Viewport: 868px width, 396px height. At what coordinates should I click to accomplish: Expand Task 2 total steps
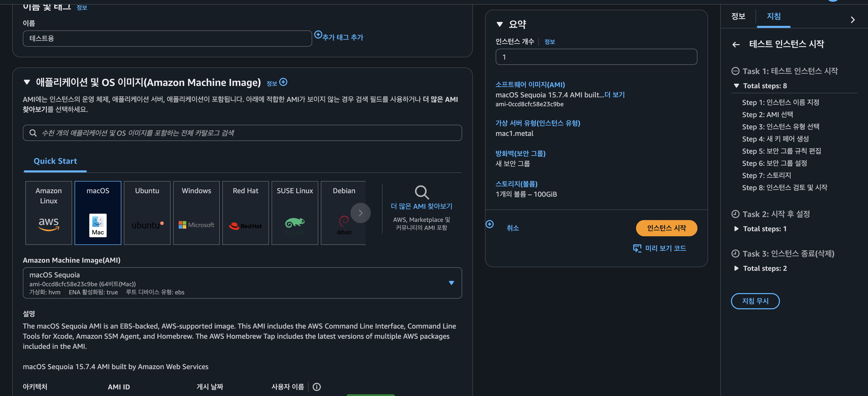click(x=736, y=229)
